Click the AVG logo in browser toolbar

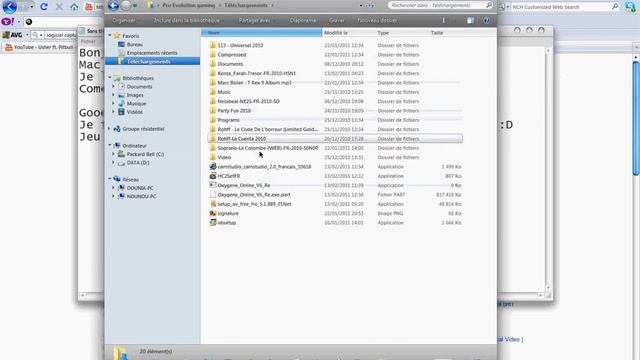12,35
